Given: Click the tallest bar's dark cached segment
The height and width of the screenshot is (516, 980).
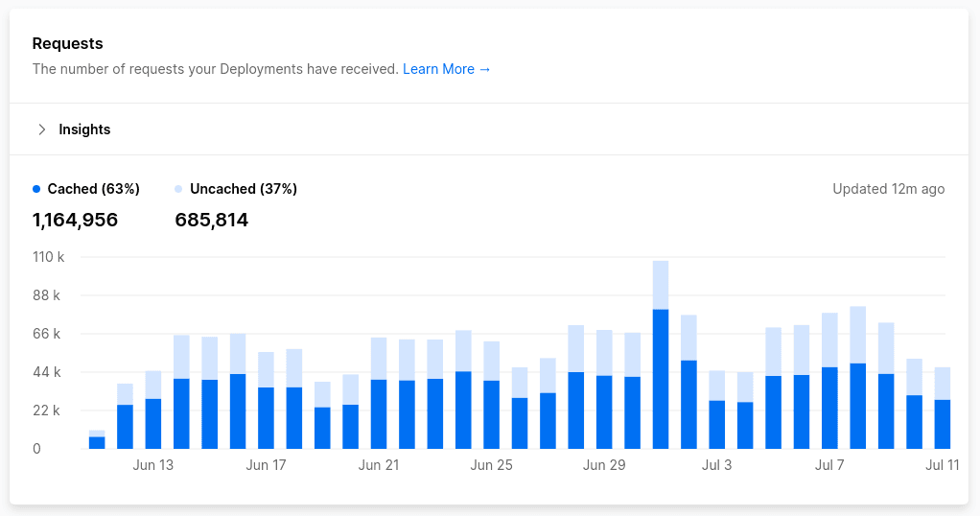Looking at the screenshot, I should 661,379.
